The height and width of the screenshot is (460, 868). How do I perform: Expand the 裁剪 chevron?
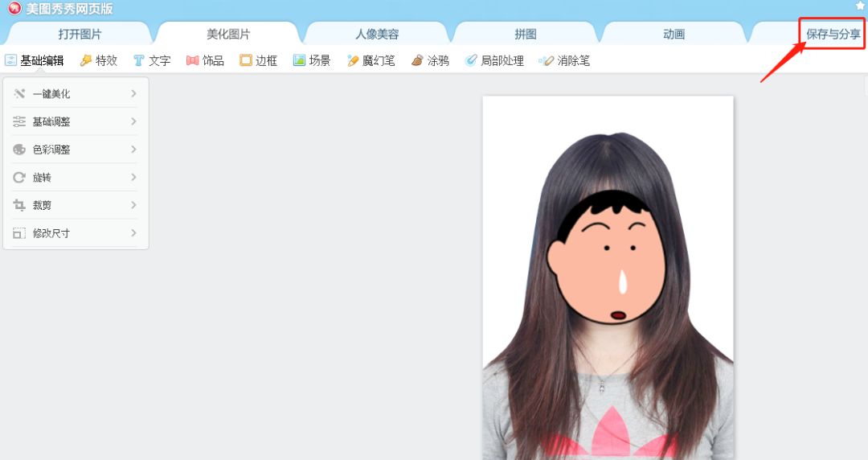[133, 205]
